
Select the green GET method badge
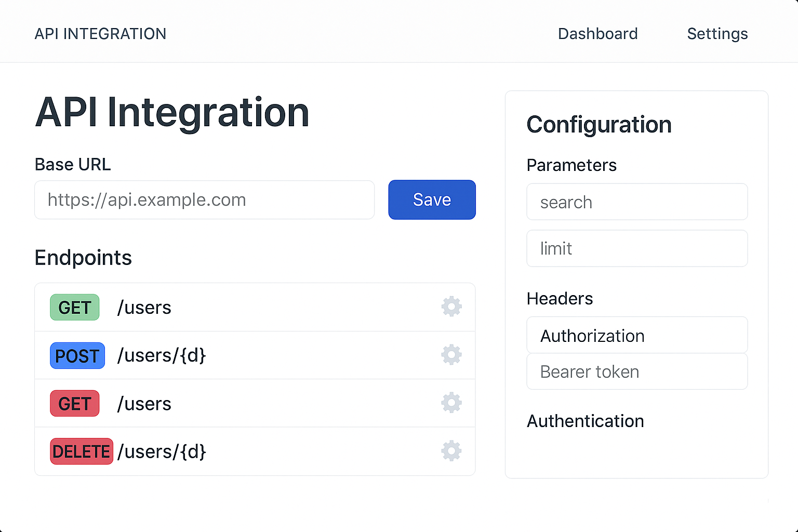click(74, 307)
